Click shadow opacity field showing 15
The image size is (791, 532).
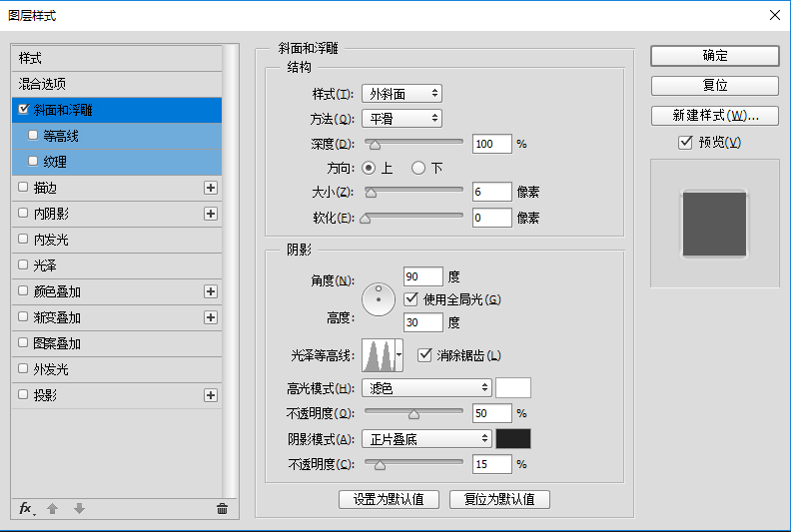click(491, 464)
